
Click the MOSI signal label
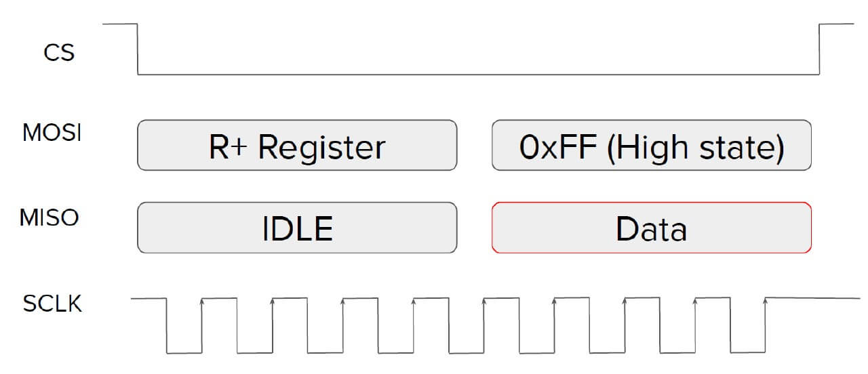point(52,133)
